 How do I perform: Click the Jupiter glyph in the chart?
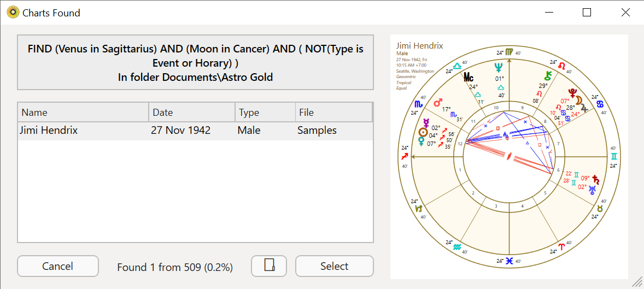585,108
